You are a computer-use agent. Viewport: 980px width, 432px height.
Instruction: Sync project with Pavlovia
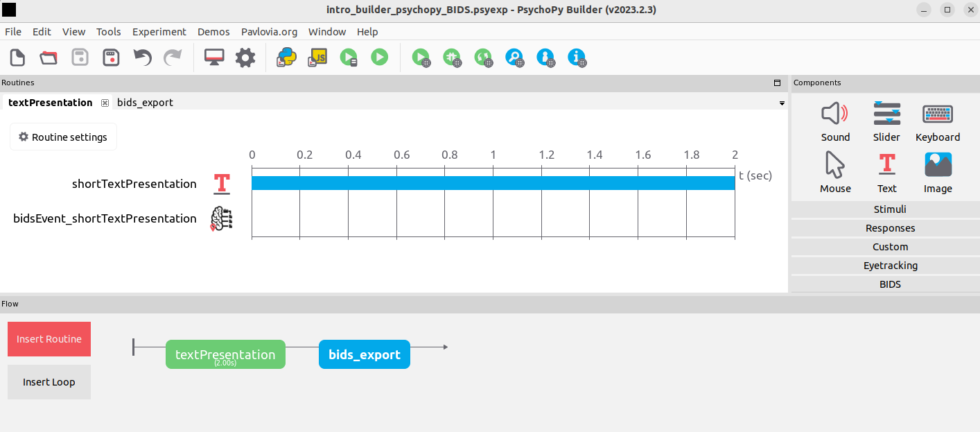[x=483, y=58]
